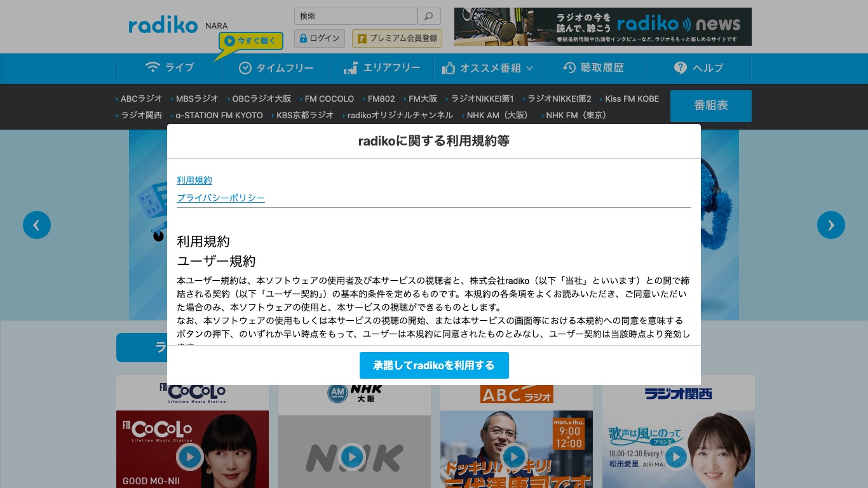
Task: Select OBCラジオ大阪 station link
Action: pos(261,98)
